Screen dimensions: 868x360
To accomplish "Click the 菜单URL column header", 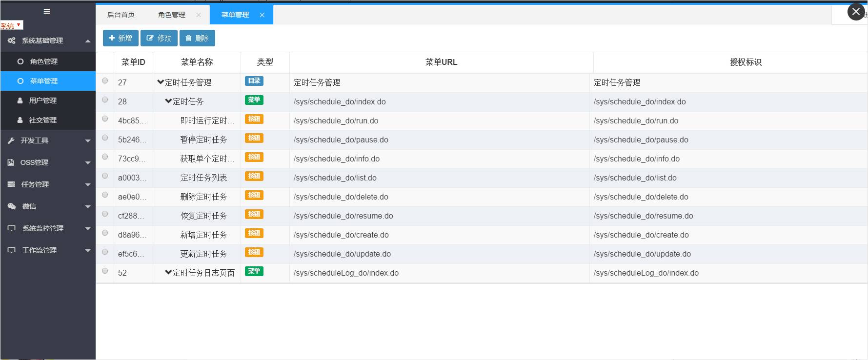I will click(441, 62).
